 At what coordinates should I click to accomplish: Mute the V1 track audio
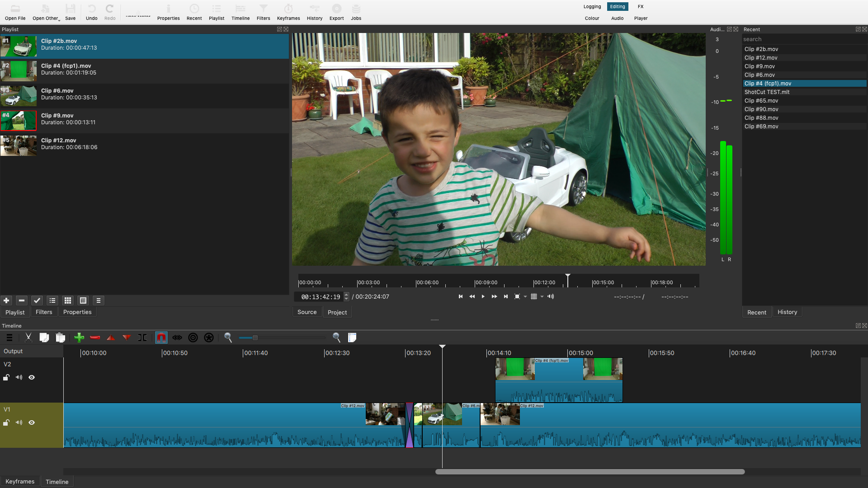coord(19,422)
